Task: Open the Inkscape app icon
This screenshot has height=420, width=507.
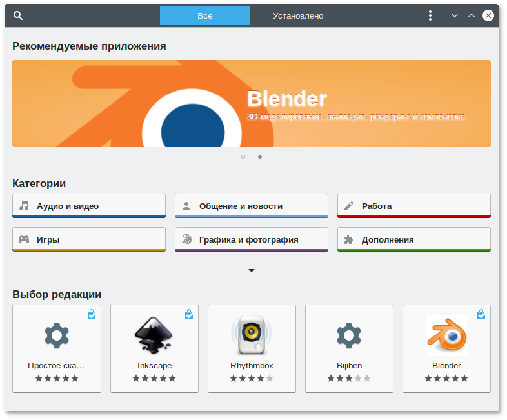Action: click(x=154, y=335)
